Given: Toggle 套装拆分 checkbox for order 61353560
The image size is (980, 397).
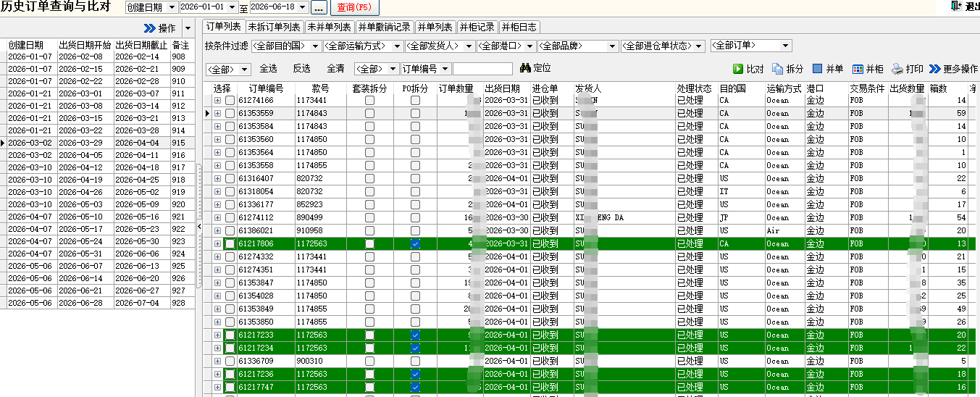Looking at the screenshot, I should (369, 140).
